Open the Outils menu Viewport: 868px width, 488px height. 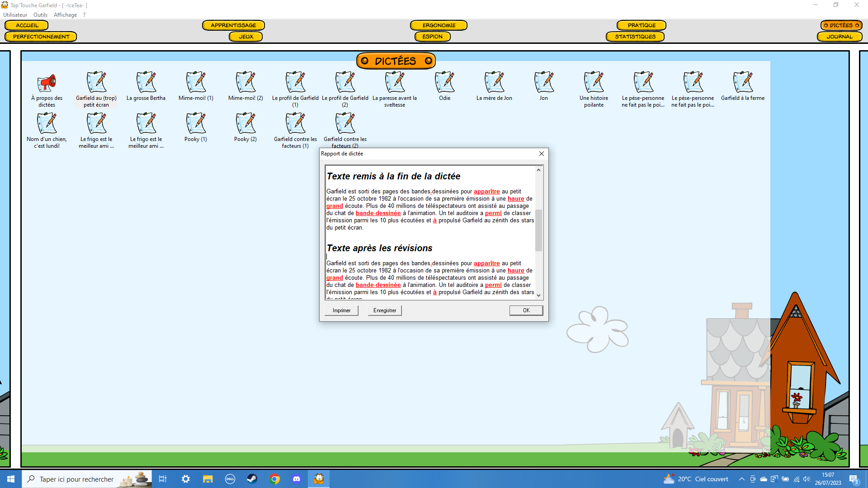tap(40, 15)
